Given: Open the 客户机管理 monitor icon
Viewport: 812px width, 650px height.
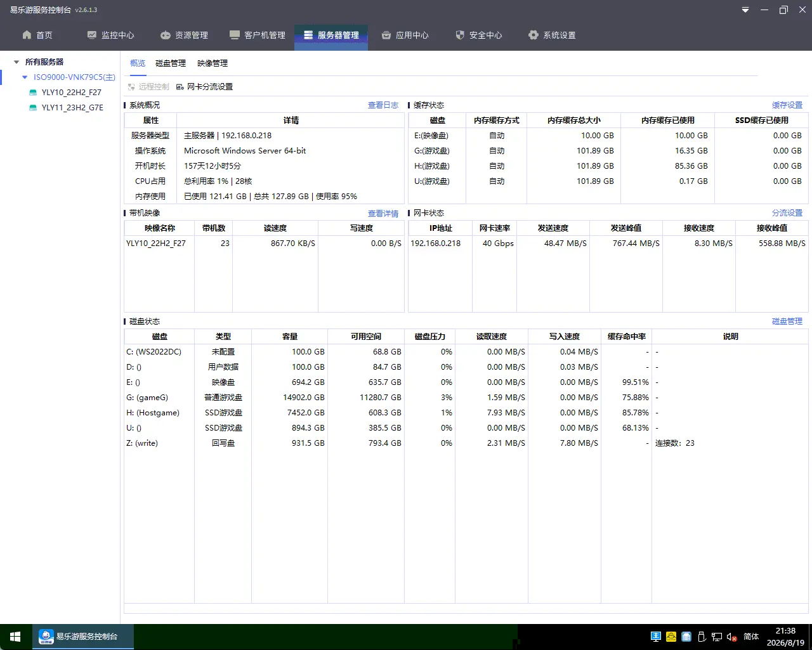Looking at the screenshot, I should click(235, 35).
